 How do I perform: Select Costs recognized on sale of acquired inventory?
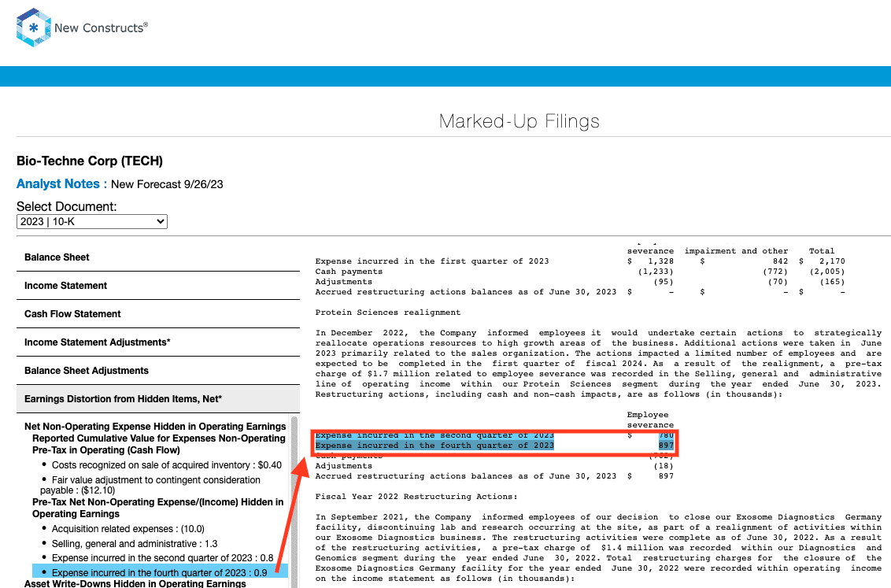tap(167, 465)
